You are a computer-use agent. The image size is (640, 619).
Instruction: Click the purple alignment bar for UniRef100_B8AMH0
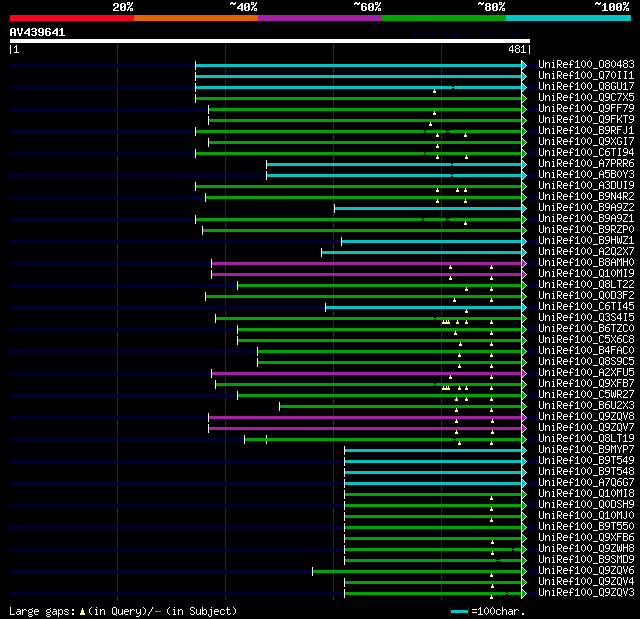coord(367,264)
